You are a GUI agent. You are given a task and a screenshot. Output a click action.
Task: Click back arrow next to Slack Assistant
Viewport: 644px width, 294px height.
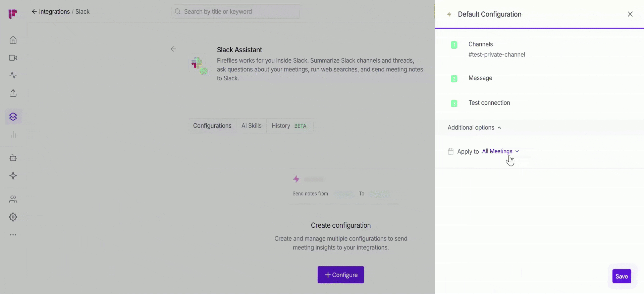pyautogui.click(x=173, y=49)
